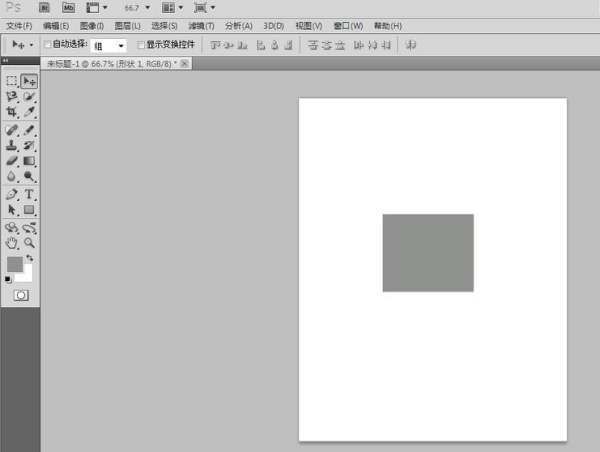Image resolution: width=600 pixels, height=452 pixels.
Task: Enable the 自动选择 checkbox
Action: [x=47, y=45]
